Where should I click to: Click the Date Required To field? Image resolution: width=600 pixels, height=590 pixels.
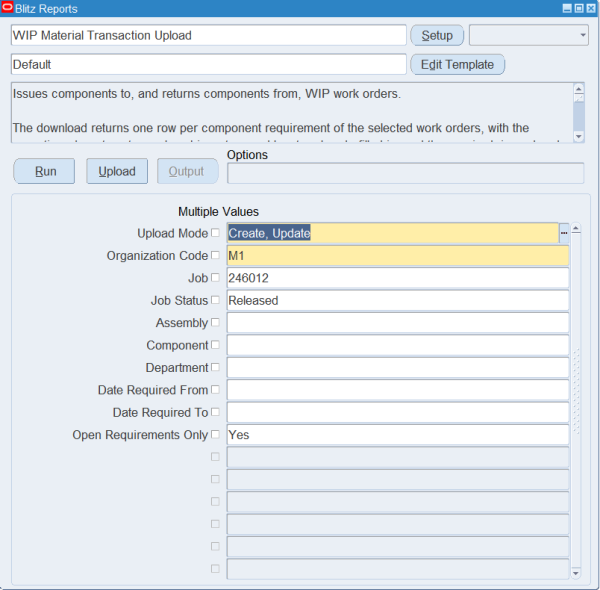[398, 412]
